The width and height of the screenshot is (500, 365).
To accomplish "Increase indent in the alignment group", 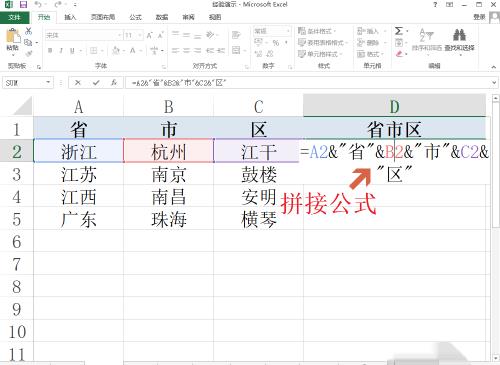I will 220,51.
